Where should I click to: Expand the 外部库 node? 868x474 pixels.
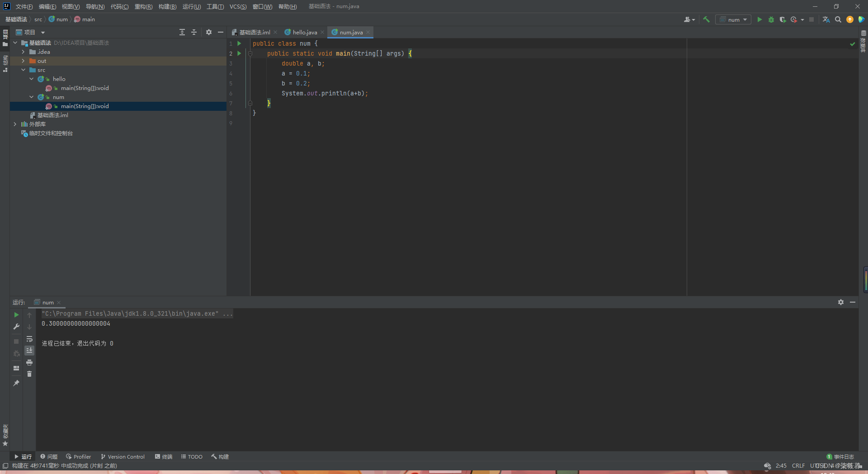(x=15, y=124)
